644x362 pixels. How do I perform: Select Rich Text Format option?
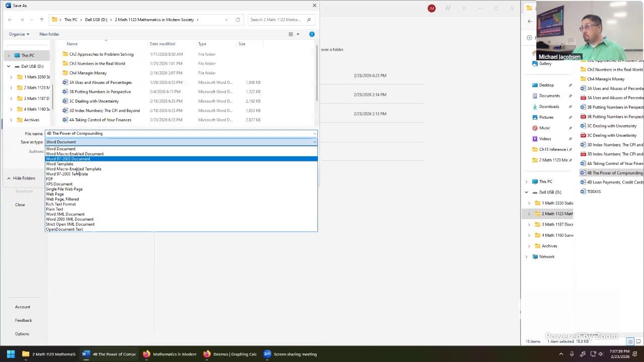[x=61, y=204]
